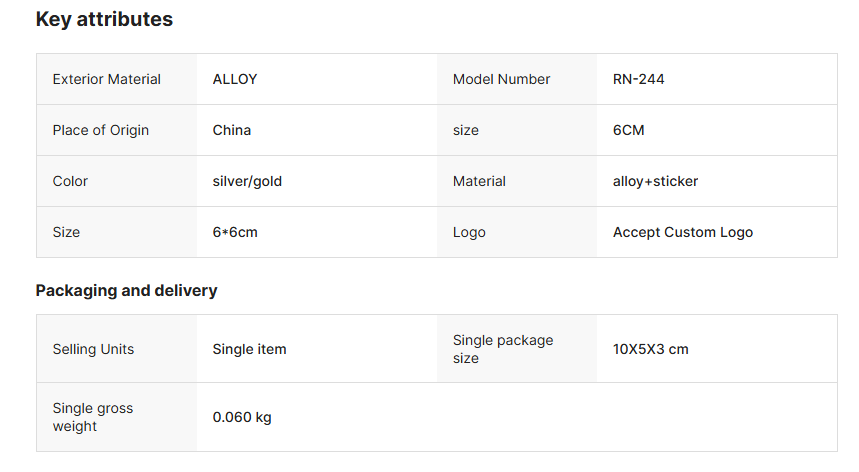
Task: Click the 0.060 kg weight value
Action: tap(242, 417)
